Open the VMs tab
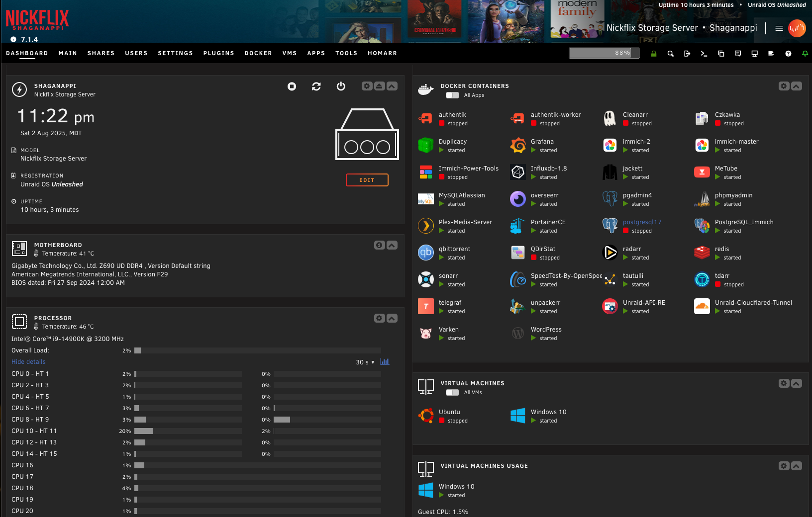The width and height of the screenshot is (812, 517). click(x=290, y=53)
